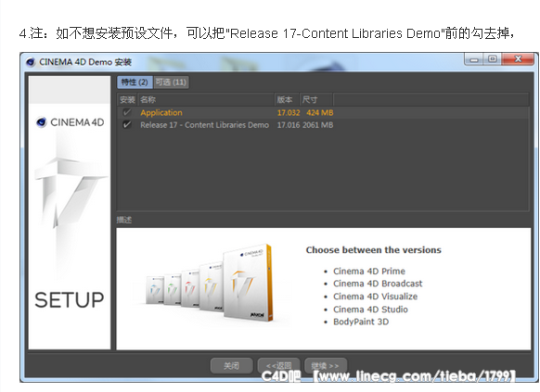This screenshot has width=540, height=392.
Task: Click the product boxes image
Action: tap(210, 283)
